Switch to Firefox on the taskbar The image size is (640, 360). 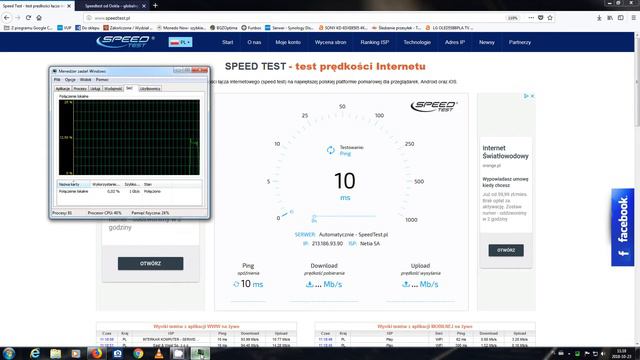point(96,353)
